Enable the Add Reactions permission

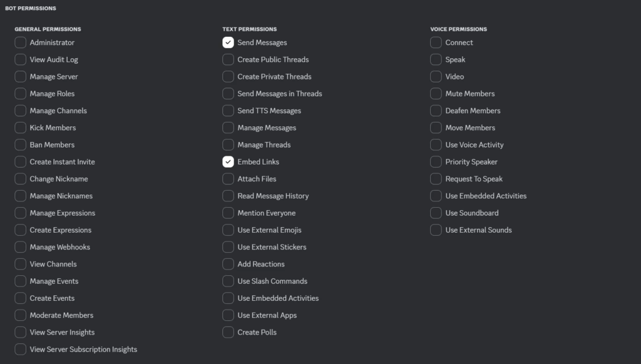click(228, 264)
